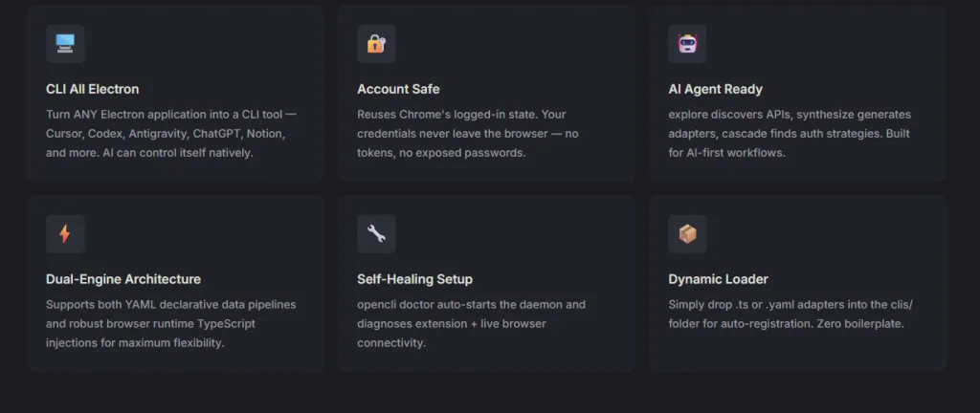Click the opencli doctor description text

[x=471, y=324]
